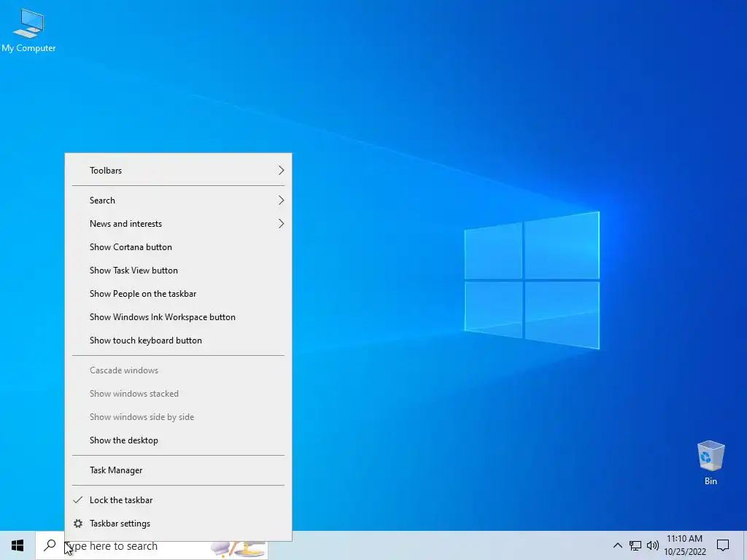Open the notification action center icon

(723, 545)
